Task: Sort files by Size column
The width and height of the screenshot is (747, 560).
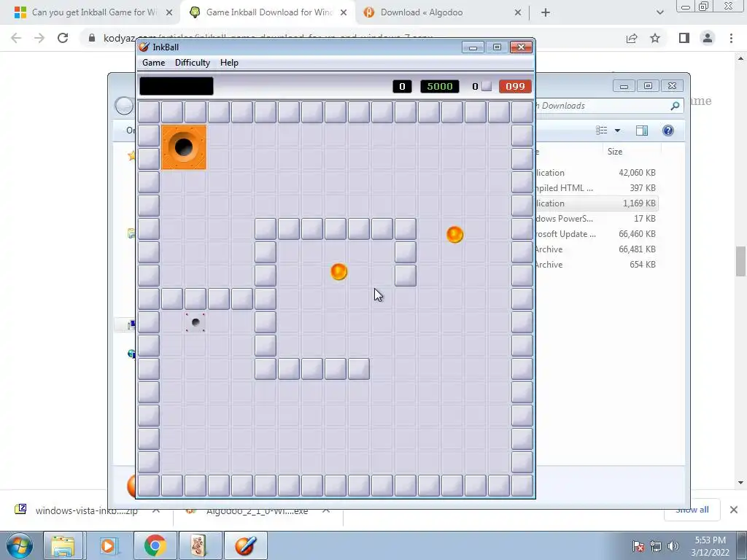Action: pyautogui.click(x=614, y=152)
